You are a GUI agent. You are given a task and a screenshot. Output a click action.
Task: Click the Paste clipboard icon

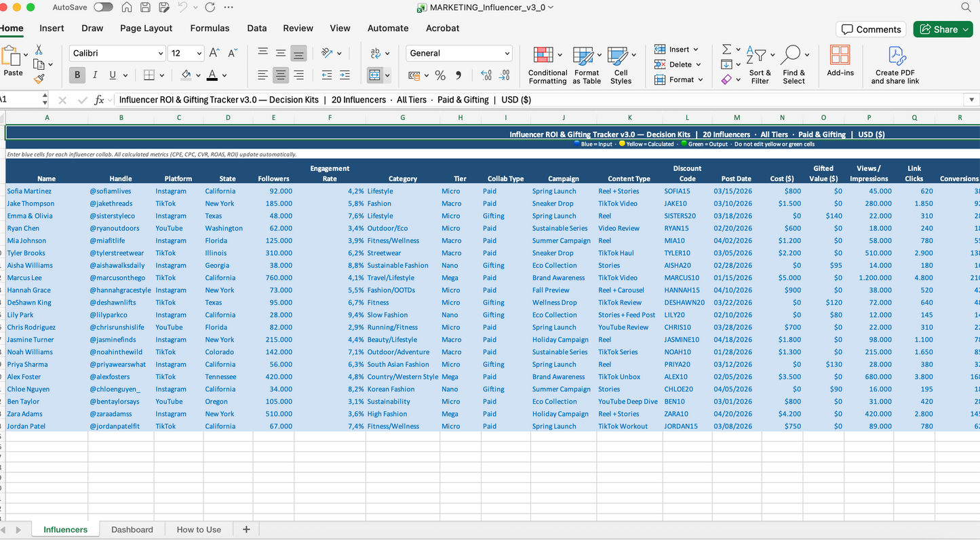(12, 56)
